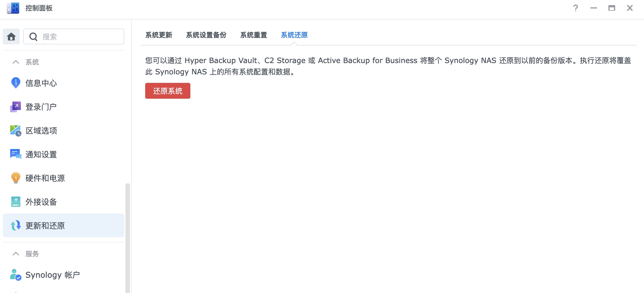Click the search magnifier icon
The width and height of the screenshot is (644, 293).
tap(33, 37)
